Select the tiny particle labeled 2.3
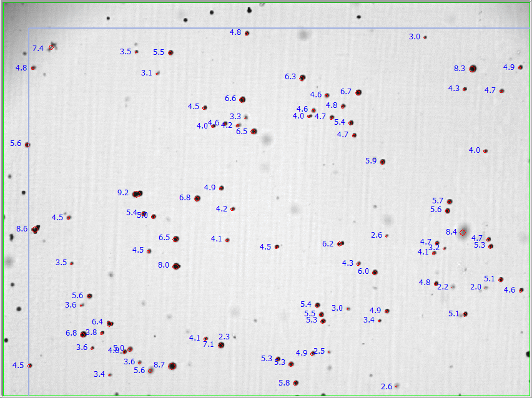Viewport: 532px width, 398px height. point(234,337)
